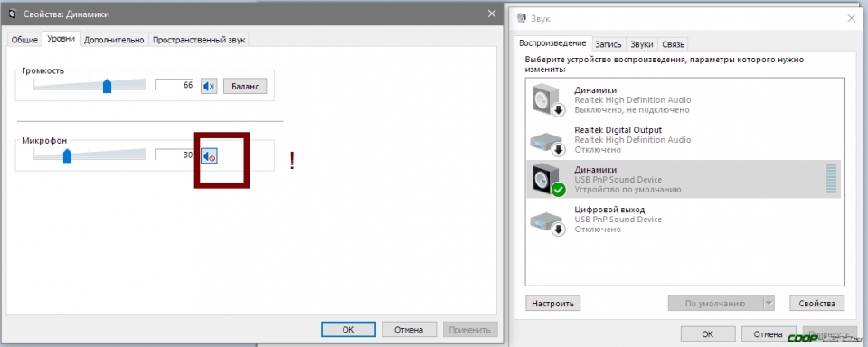
Task: Select Realtek Динамики speaker device icon
Action: coord(548,100)
